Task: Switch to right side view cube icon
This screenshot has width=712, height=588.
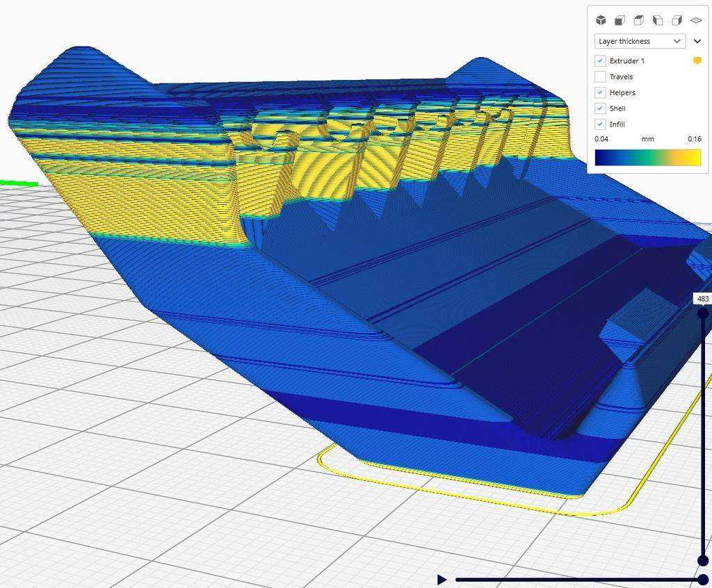Action: pos(677,20)
